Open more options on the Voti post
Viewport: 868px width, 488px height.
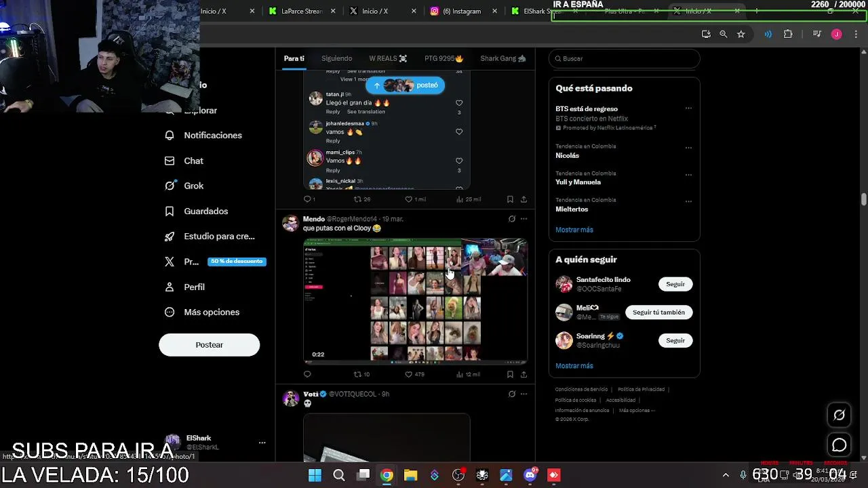(524, 394)
